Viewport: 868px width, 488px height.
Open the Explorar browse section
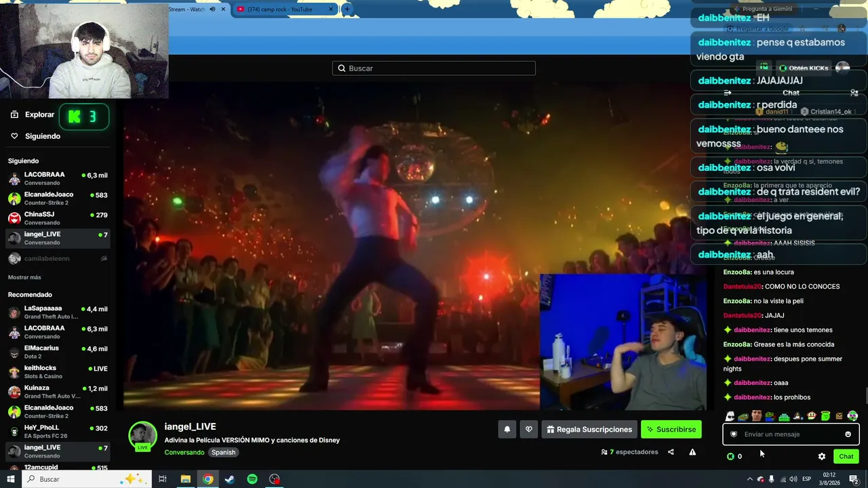point(32,115)
